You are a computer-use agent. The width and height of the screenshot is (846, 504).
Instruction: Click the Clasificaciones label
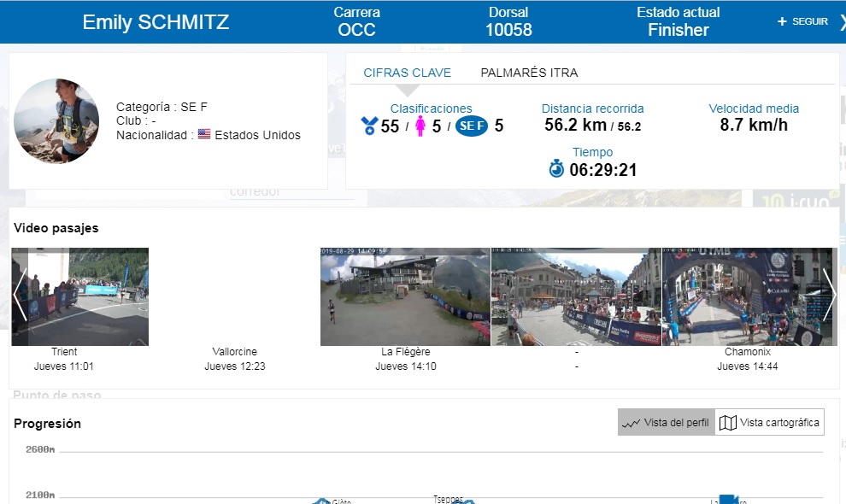pos(431,108)
